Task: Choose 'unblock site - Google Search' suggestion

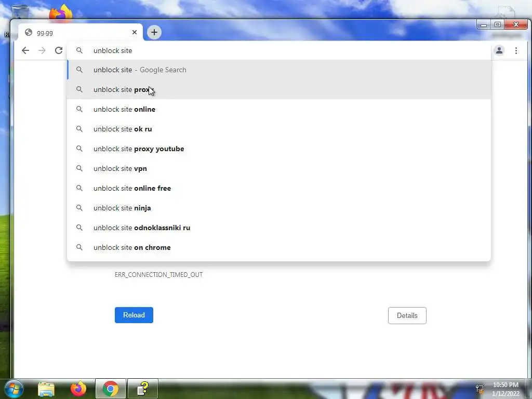Action: (279, 70)
